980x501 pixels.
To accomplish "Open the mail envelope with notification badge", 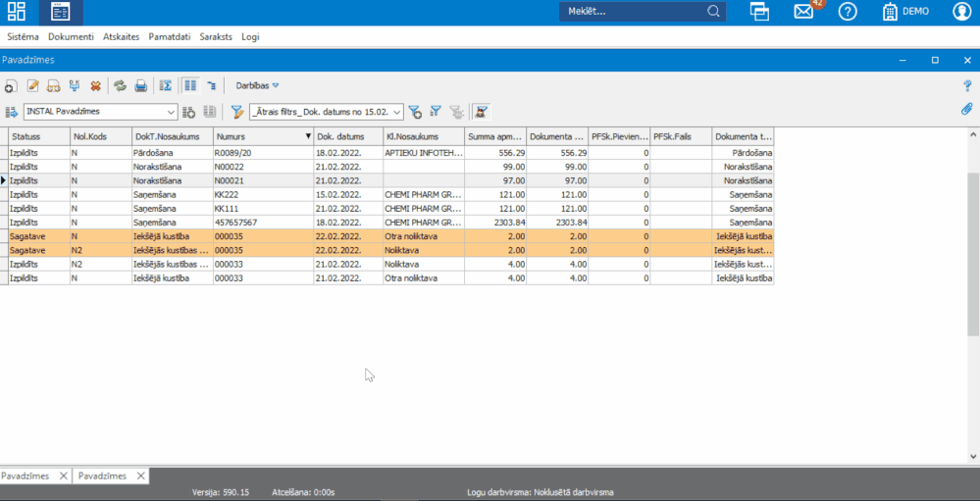I will pos(804,12).
